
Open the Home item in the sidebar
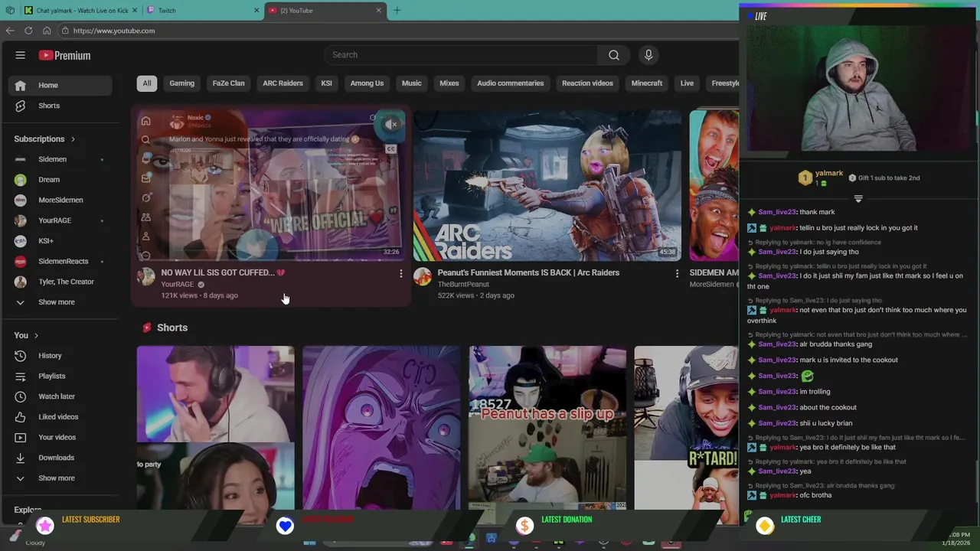(60, 85)
